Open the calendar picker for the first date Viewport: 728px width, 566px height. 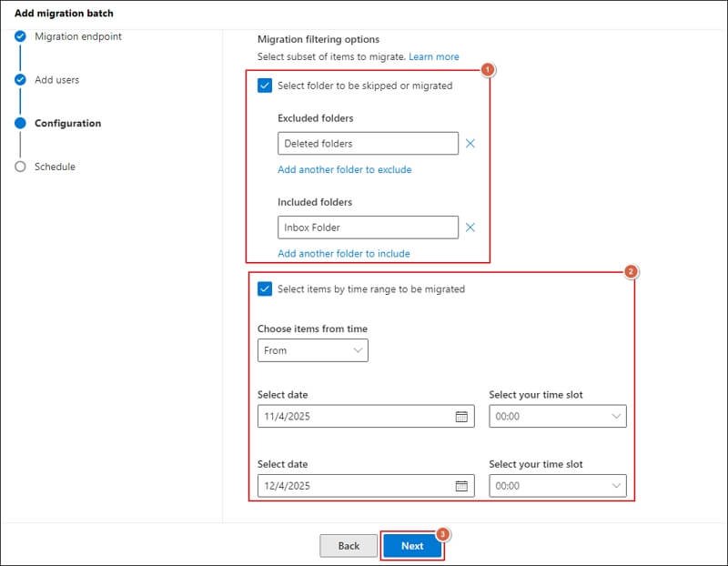click(x=461, y=416)
